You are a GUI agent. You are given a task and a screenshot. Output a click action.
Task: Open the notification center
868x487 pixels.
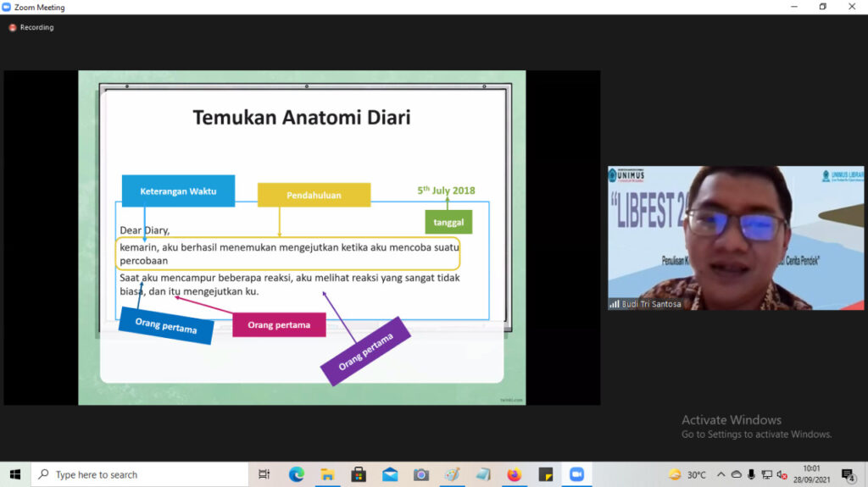click(x=848, y=474)
